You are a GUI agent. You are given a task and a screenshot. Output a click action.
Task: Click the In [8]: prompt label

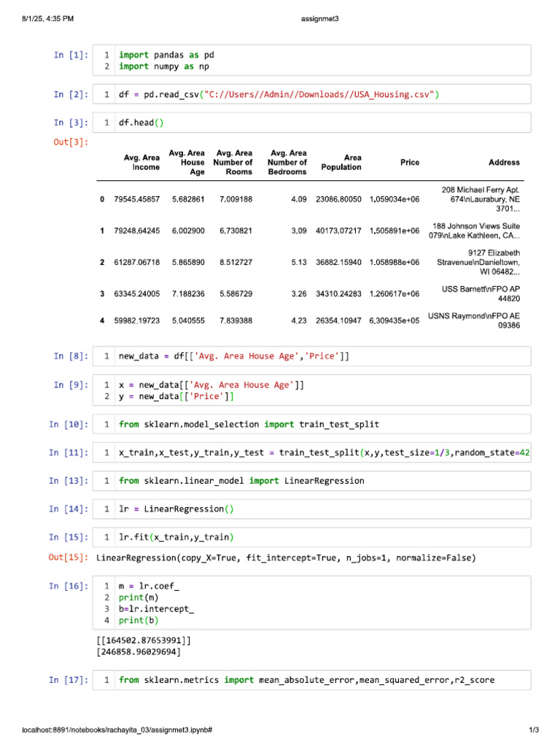[x=71, y=356]
